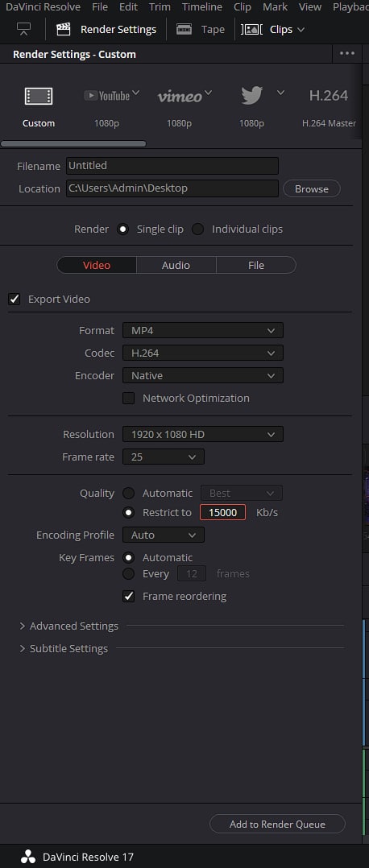Open the View menu
The height and width of the screenshot is (868, 369).
pyautogui.click(x=309, y=6)
